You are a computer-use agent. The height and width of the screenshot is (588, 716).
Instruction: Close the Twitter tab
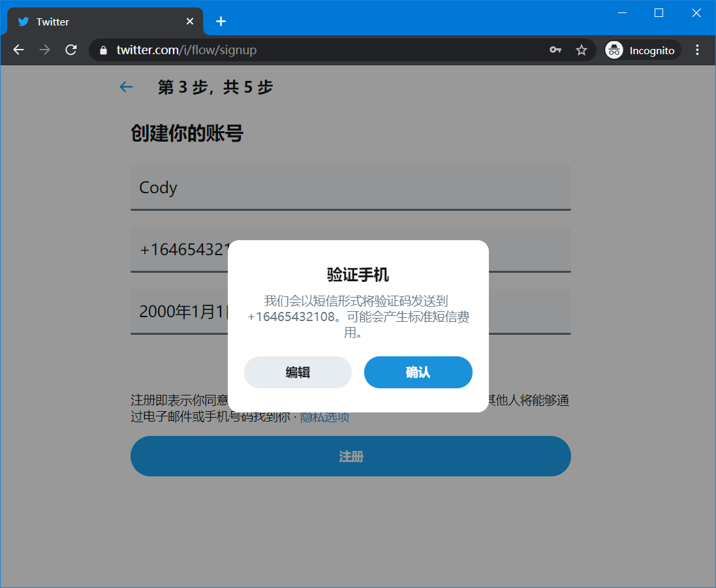pos(190,22)
